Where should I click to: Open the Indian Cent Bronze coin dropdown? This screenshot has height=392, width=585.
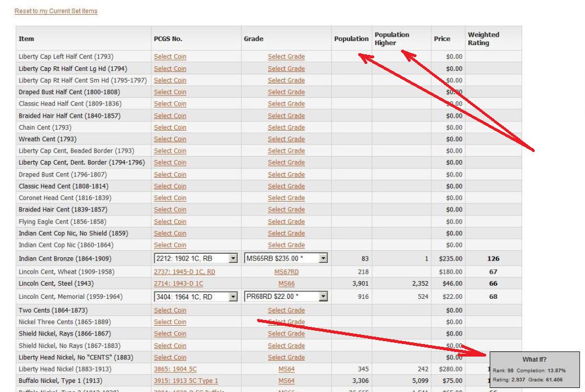click(233, 259)
